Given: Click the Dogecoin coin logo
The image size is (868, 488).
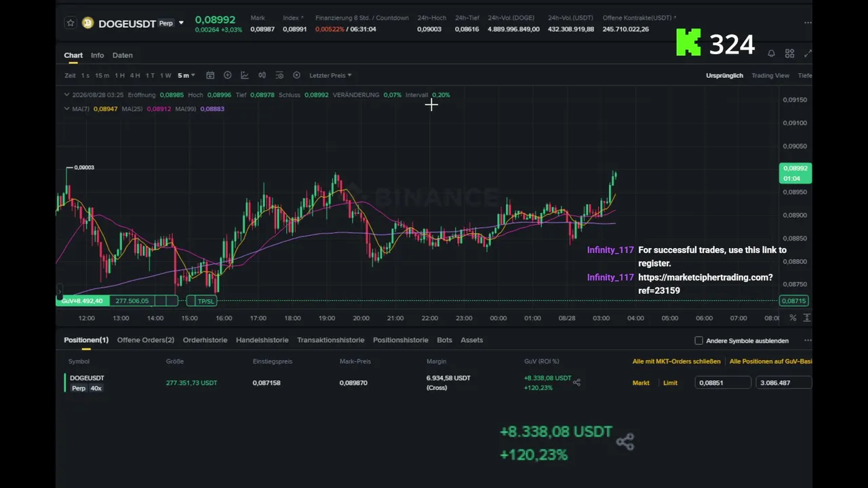Looking at the screenshot, I should point(87,23).
